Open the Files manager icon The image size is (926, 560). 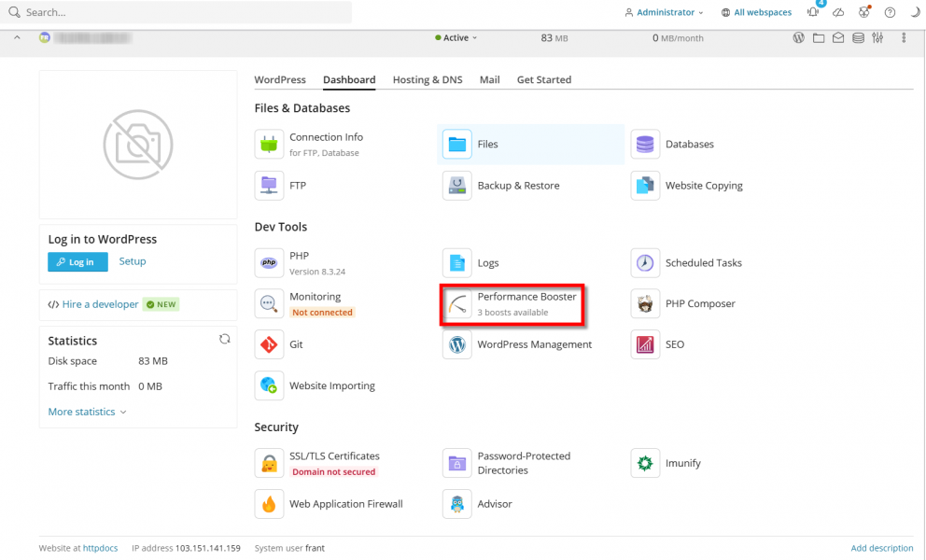click(457, 144)
